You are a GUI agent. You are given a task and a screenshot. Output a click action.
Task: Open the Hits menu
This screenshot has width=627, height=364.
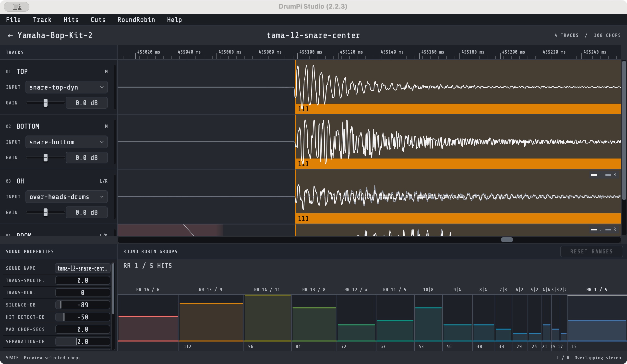(71, 20)
